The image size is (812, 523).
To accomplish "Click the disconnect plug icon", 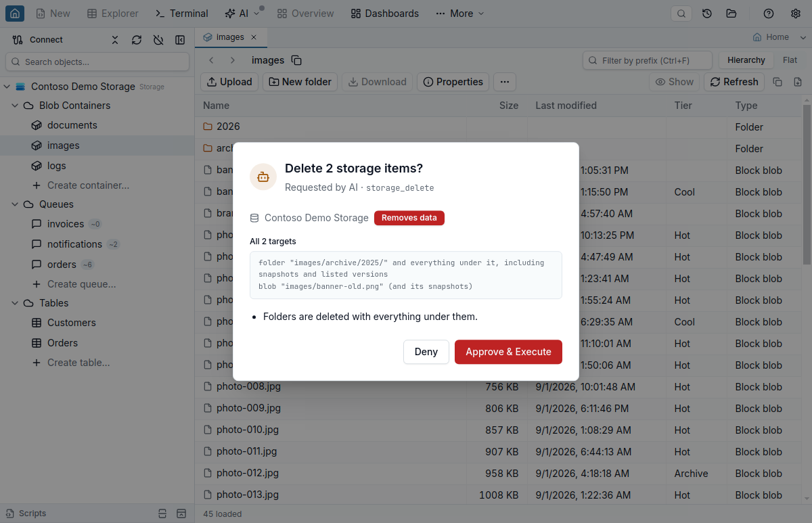I will pos(158,40).
